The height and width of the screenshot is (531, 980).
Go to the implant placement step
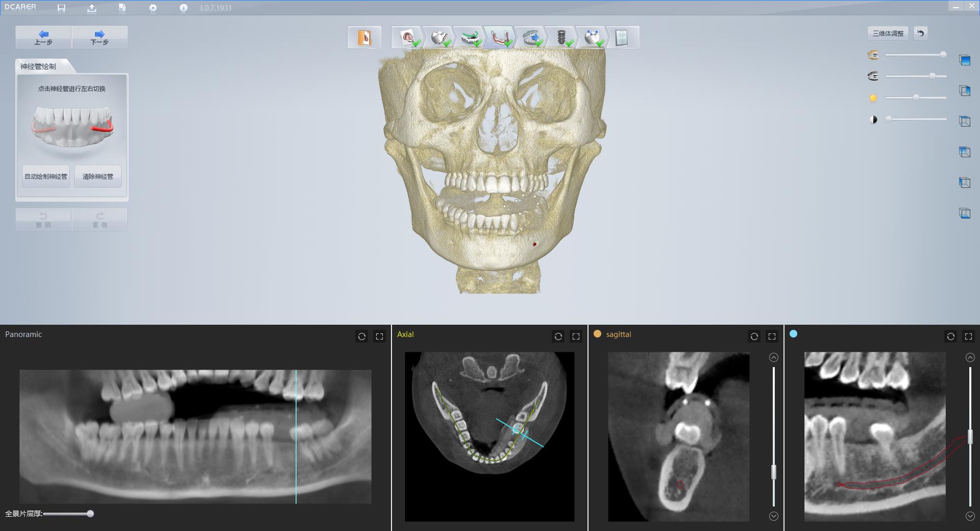click(x=561, y=38)
